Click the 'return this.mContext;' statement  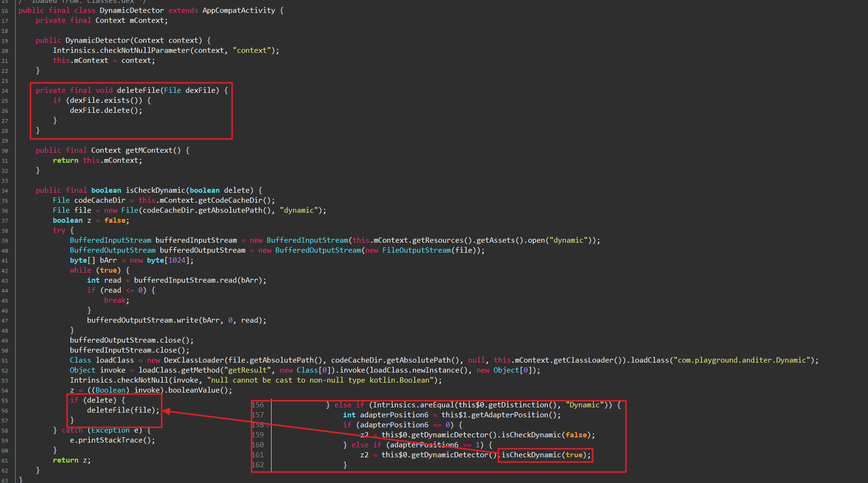pyautogui.click(x=98, y=160)
